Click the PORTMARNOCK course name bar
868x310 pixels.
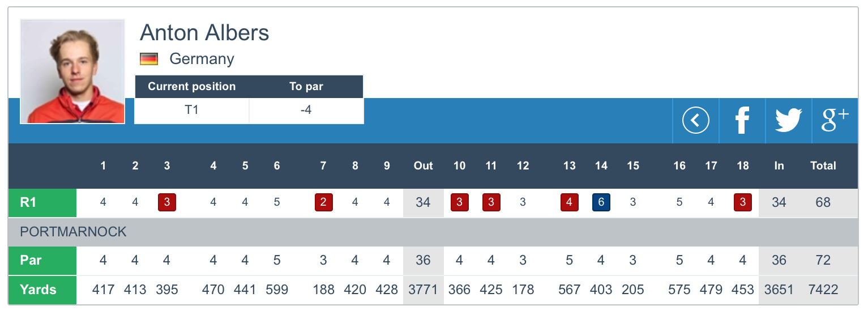click(74, 232)
